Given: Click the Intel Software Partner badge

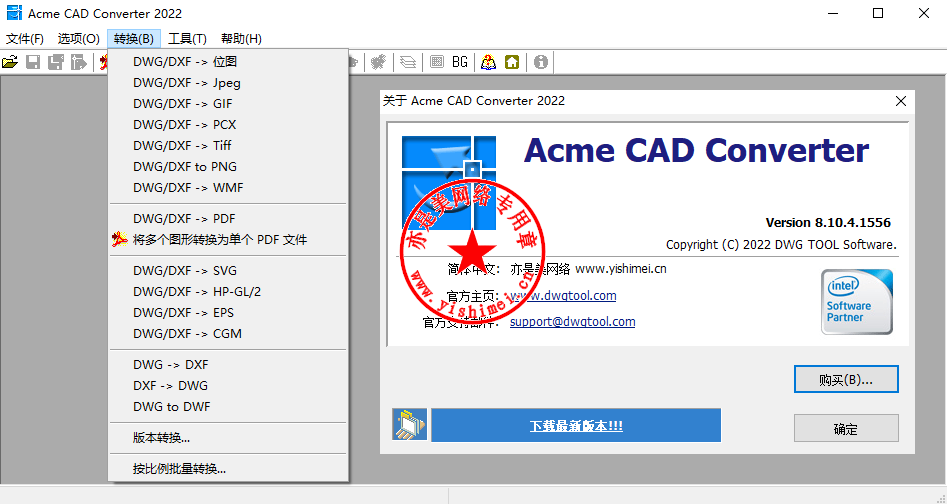Looking at the screenshot, I should click(856, 302).
